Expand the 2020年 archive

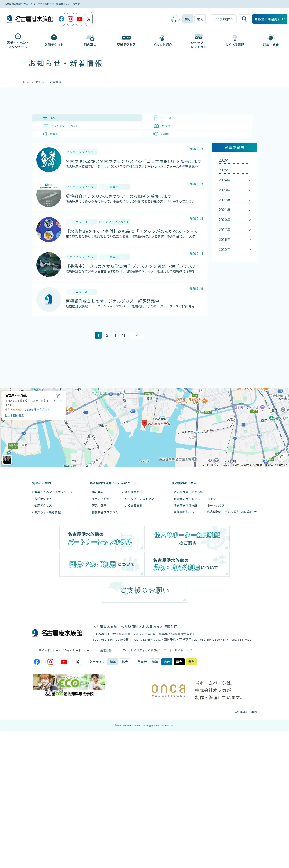235,220
